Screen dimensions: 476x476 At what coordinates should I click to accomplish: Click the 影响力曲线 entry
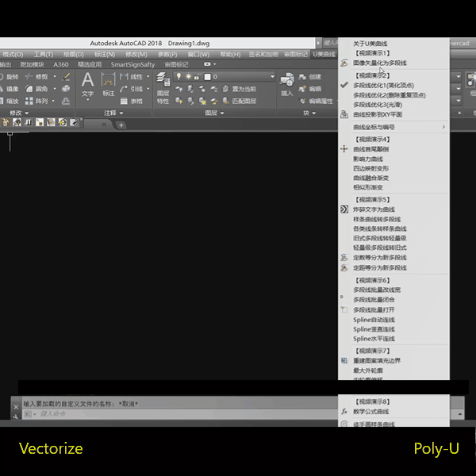367,159
